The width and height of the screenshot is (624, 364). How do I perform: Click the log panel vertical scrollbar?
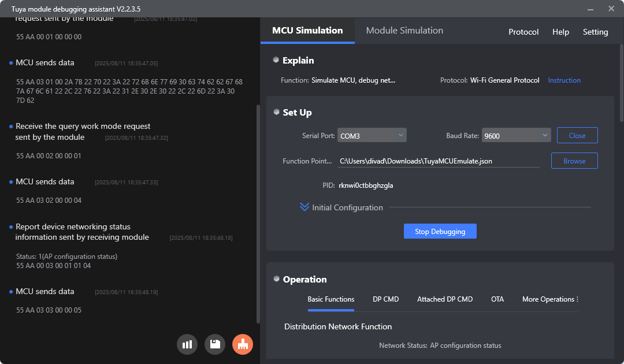[258, 214]
